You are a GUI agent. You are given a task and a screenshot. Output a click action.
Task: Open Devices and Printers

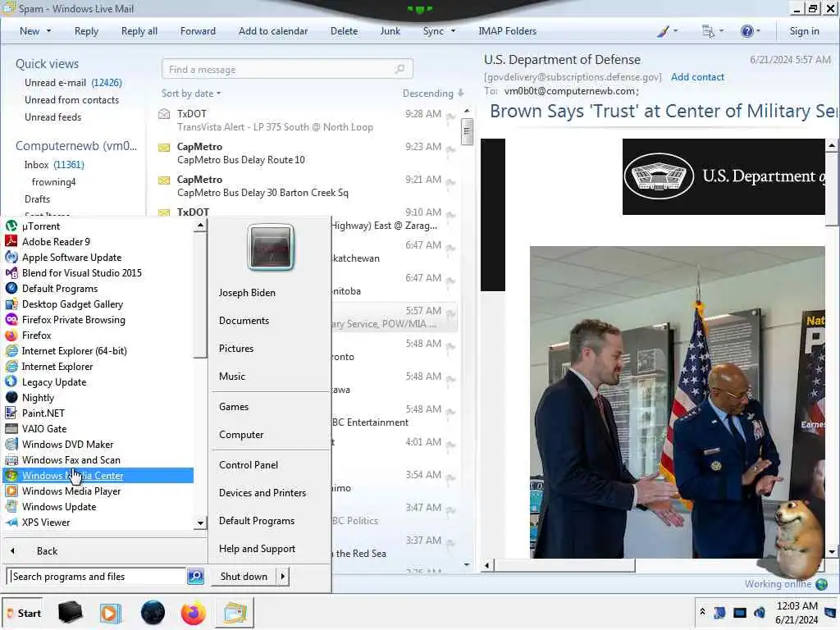click(x=262, y=493)
